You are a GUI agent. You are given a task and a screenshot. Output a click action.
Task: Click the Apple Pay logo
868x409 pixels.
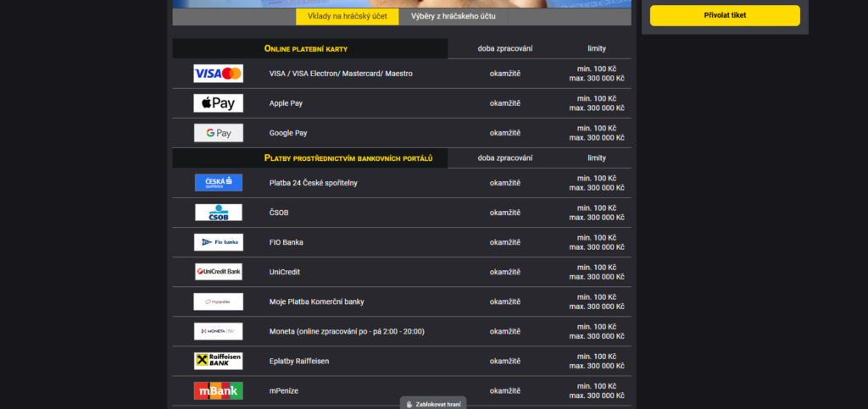218,103
